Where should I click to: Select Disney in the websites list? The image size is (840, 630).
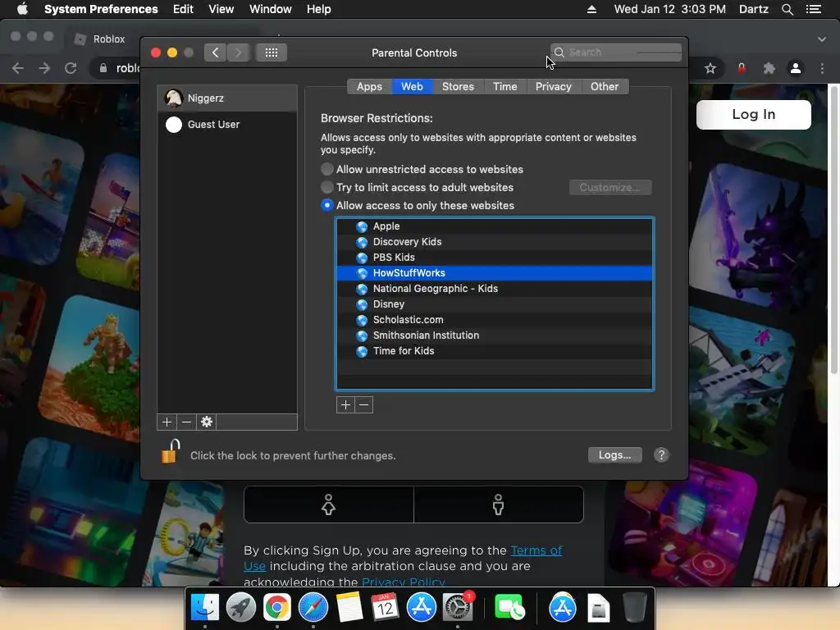(494, 304)
